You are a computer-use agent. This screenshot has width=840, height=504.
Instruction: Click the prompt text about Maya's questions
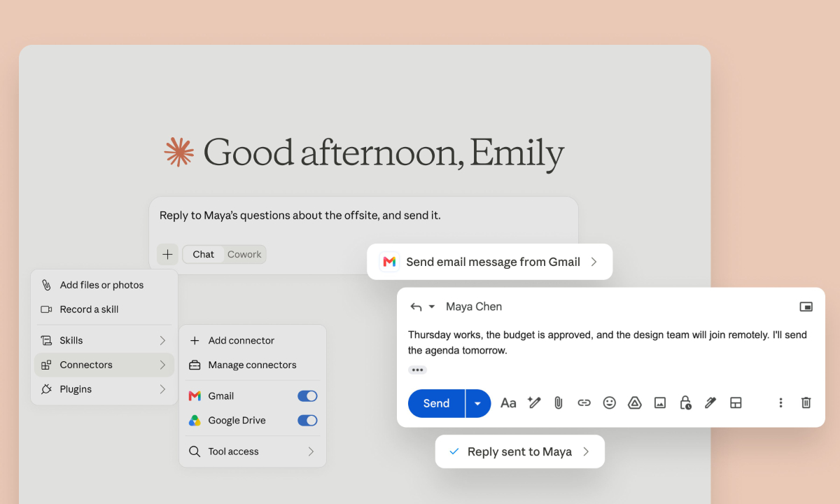pos(300,216)
